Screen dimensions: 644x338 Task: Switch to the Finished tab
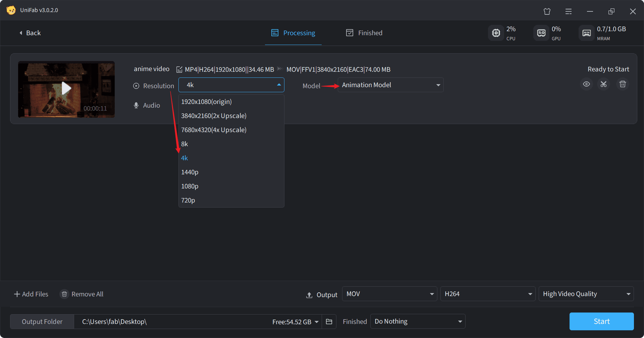(x=364, y=33)
